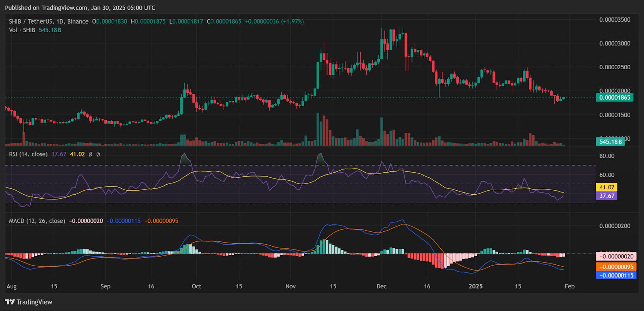The image size is (644, 311).
Task: Select the Oct marker on time axis
Action: 196,286
